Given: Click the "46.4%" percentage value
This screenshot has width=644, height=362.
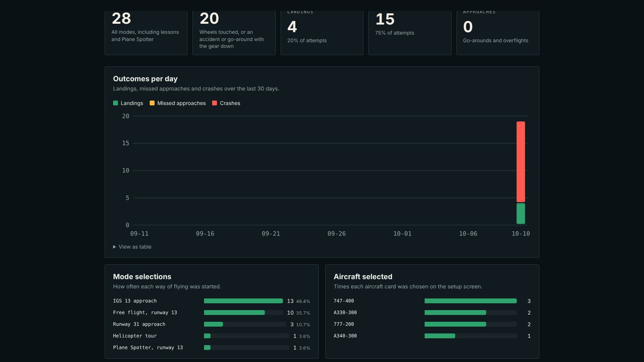Looking at the screenshot, I should click(303, 301).
